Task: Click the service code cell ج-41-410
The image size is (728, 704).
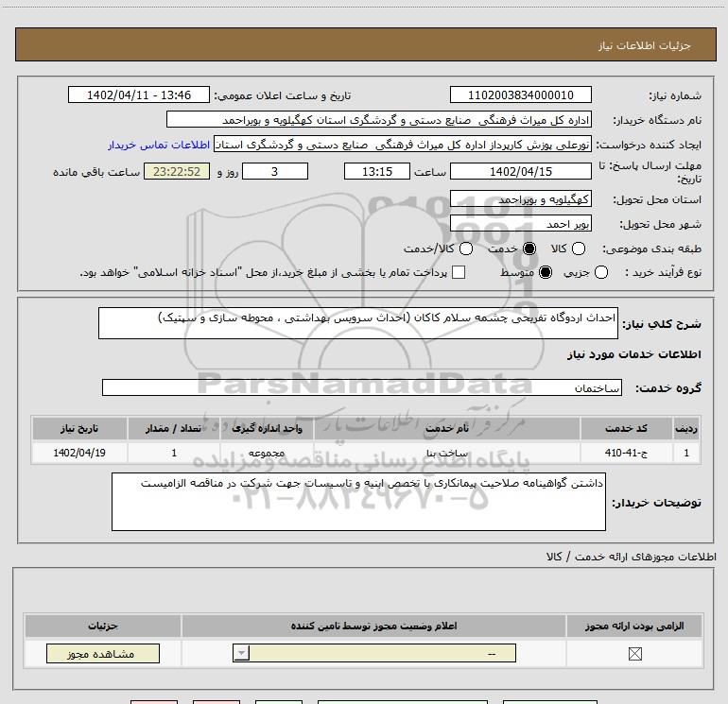Action: click(x=626, y=453)
